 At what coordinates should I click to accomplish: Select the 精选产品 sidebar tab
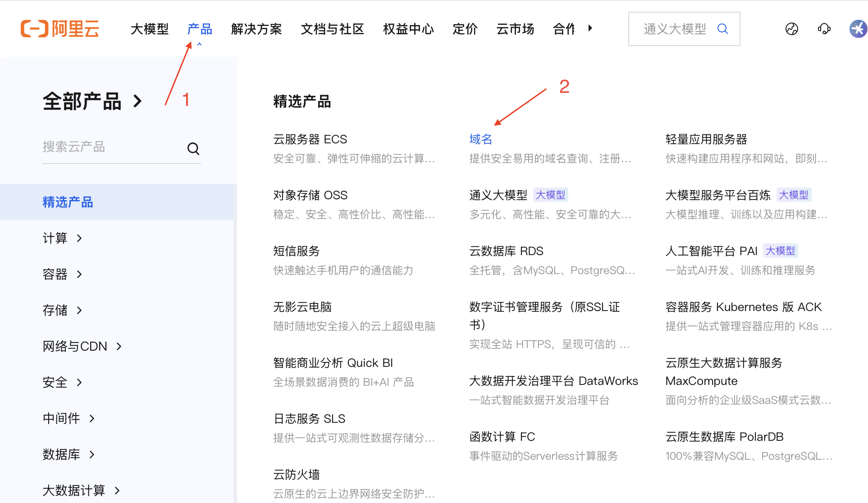(x=117, y=202)
